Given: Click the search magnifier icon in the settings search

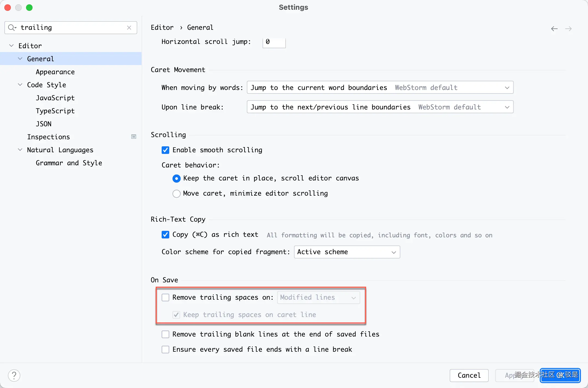Looking at the screenshot, I should click(12, 28).
